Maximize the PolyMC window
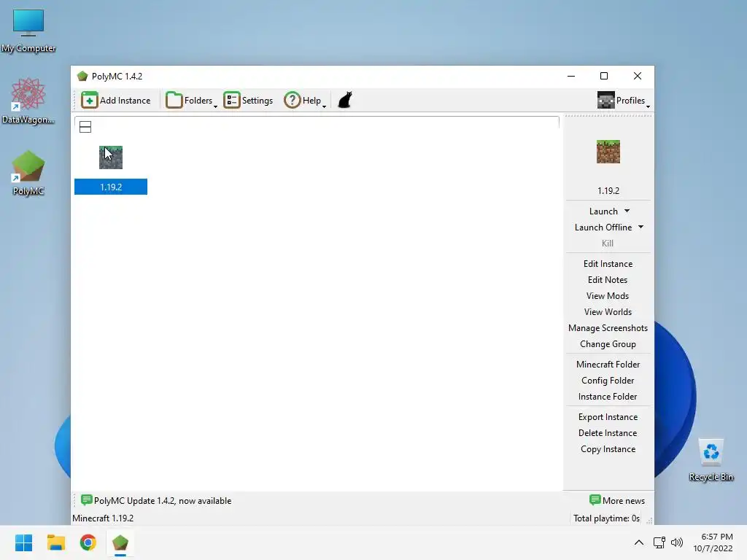The height and width of the screenshot is (560, 747). point(603,76)
